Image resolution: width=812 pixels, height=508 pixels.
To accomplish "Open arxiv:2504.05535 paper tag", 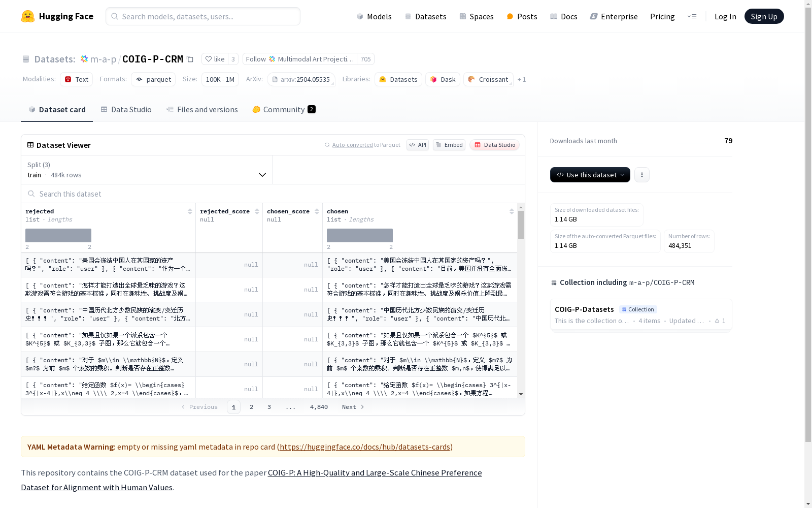I will [301, 79].
